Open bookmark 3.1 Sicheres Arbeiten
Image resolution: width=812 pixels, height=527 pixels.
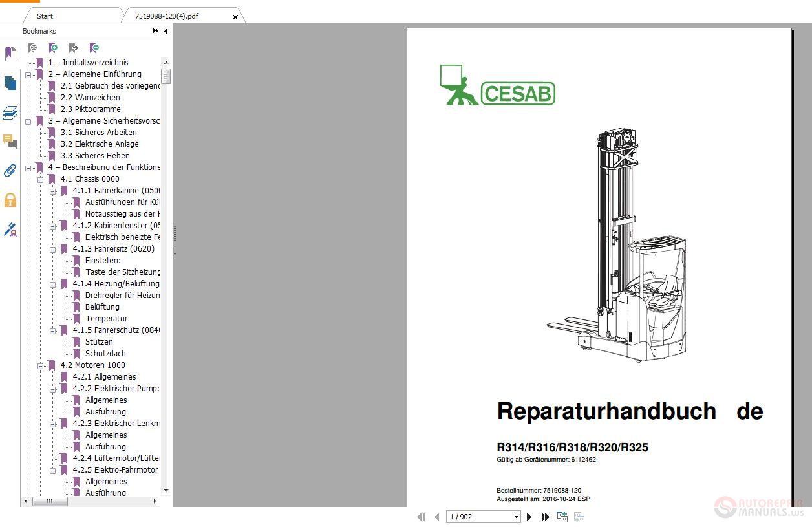98,133
